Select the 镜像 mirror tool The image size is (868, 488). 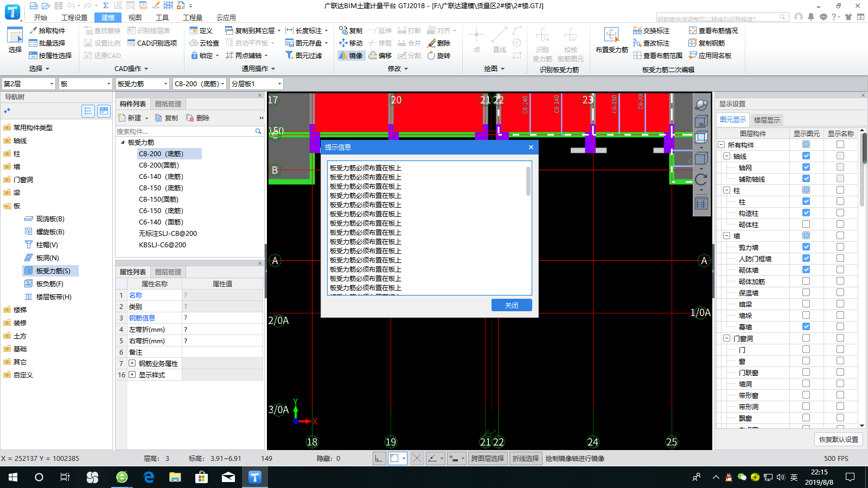[350, 55]
